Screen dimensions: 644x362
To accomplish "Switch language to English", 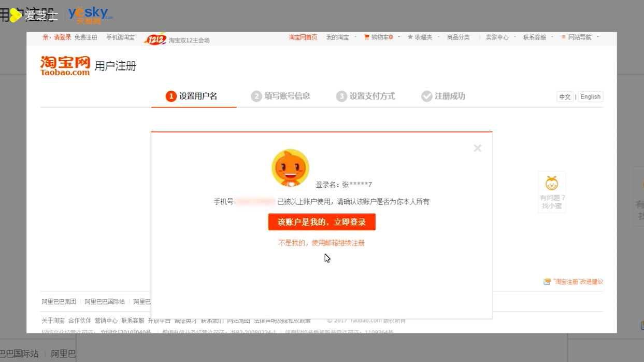I will coord(590,97).
